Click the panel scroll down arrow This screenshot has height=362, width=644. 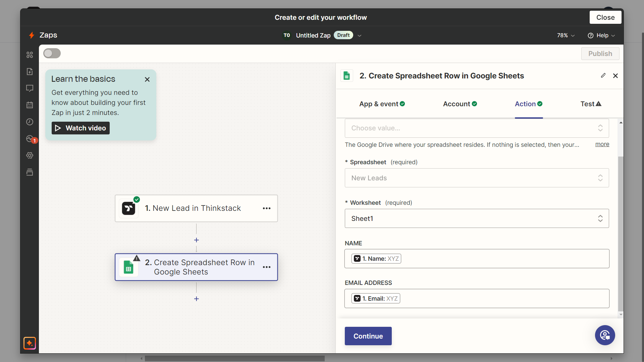[x=621, y=314]
